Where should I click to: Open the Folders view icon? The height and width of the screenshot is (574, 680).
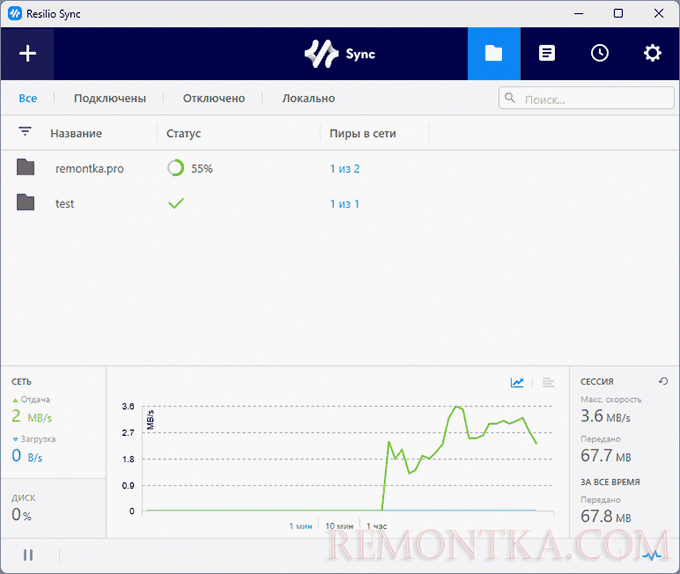click(494, 54)
